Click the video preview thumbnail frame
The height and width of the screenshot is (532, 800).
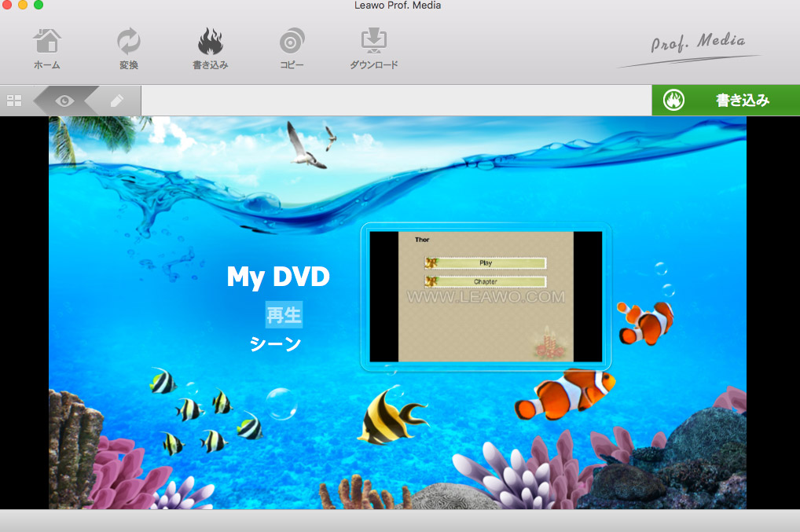pyautogui.click(x=486, y=296)
